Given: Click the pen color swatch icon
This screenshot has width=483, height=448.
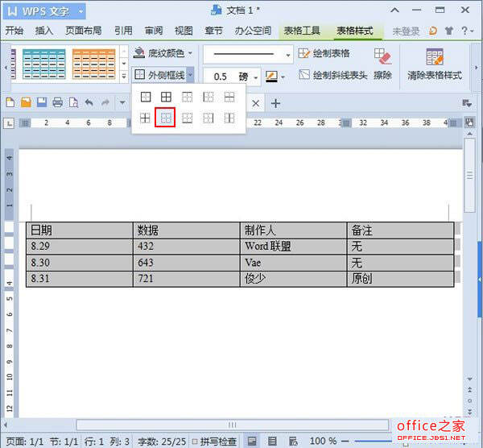Looking at the screenshot, I should pos(272,77).
